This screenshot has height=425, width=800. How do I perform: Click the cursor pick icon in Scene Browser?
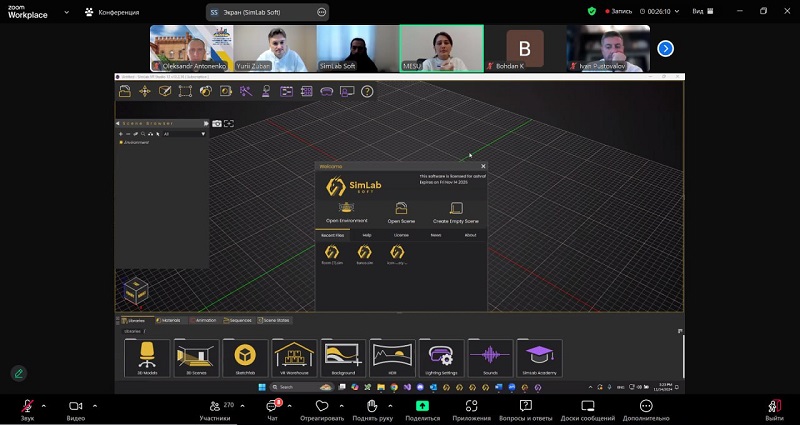coord(158,134)
